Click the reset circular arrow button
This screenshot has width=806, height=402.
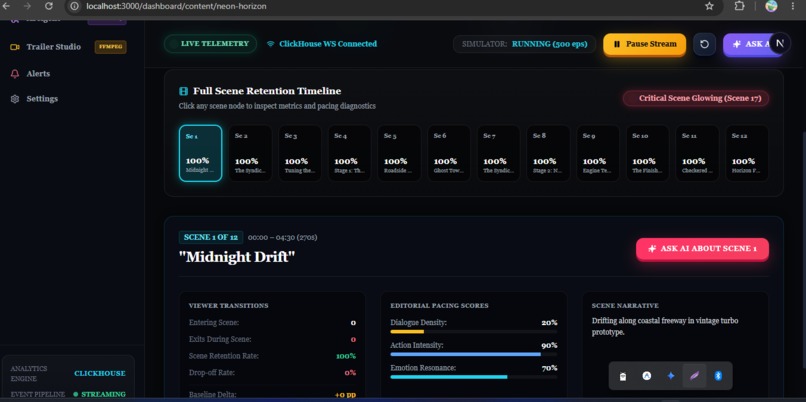pos(704,44)
